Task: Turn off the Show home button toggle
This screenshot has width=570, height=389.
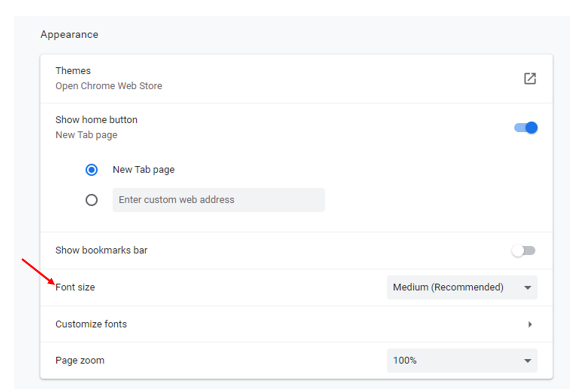Action: pos(526,128)
